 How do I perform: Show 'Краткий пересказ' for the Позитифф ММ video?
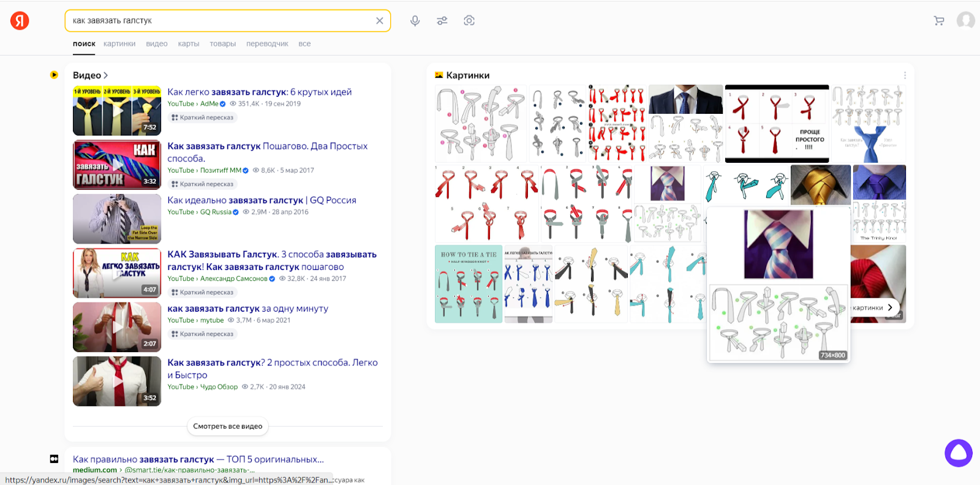pyautogui.click(x=203, y=184)
